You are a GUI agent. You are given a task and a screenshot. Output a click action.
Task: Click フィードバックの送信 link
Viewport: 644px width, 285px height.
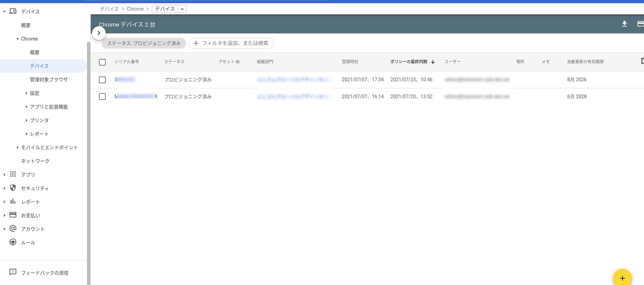(x=45, y=273)
